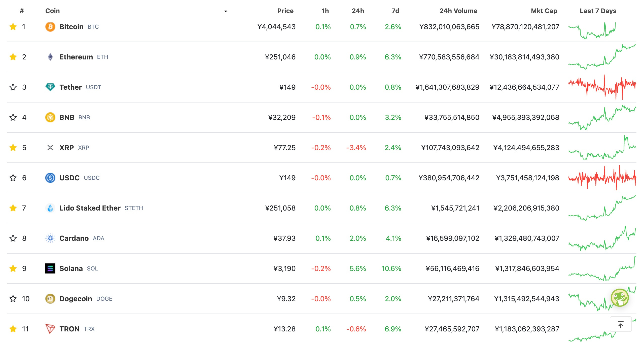Screen dimensions: 644x343
Task: Open Ethereum's 7-day sparkline chart
Action: click(602, 57)
